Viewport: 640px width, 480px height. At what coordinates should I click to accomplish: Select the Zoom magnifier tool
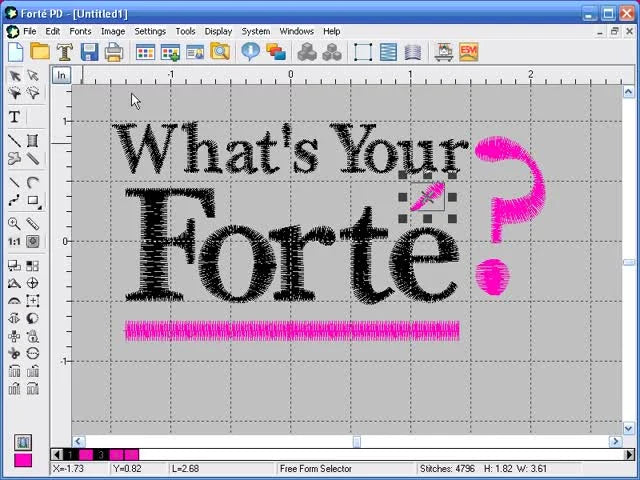point(14,224)
